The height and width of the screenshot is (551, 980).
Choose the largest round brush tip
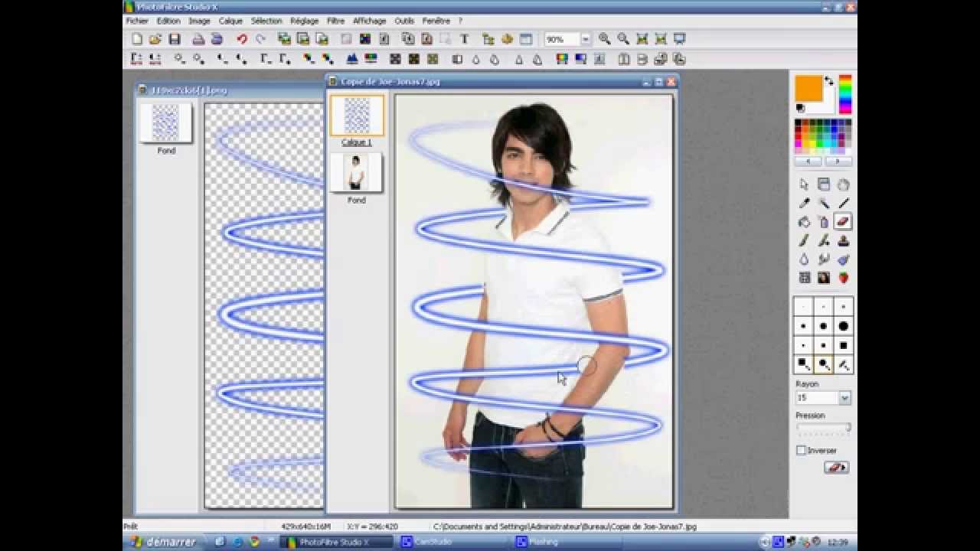click(843, 326)
